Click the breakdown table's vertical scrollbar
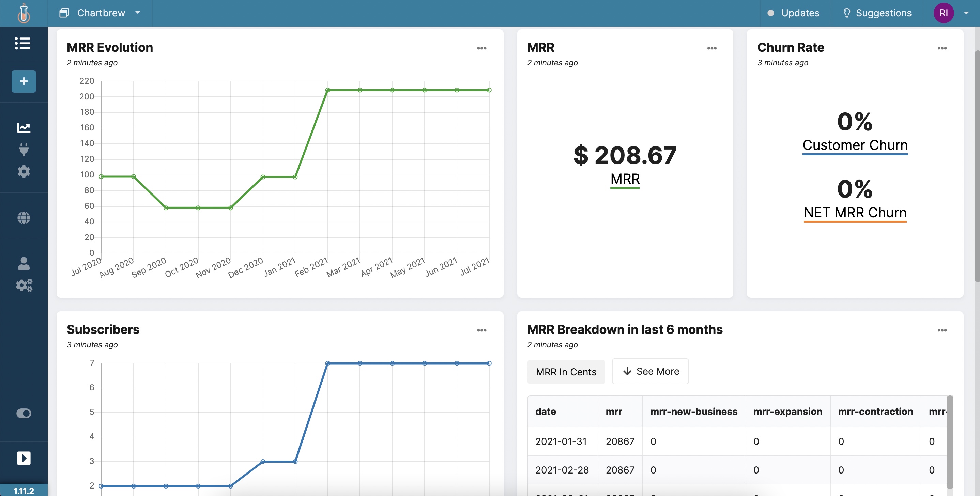Image resolution: width=980 pixels, height=496 pixels. [x=950, y=443]
